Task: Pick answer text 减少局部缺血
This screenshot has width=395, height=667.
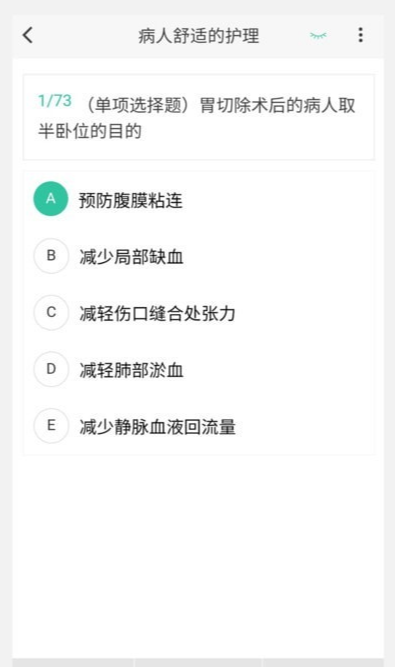Action: [x=131, y=257]
